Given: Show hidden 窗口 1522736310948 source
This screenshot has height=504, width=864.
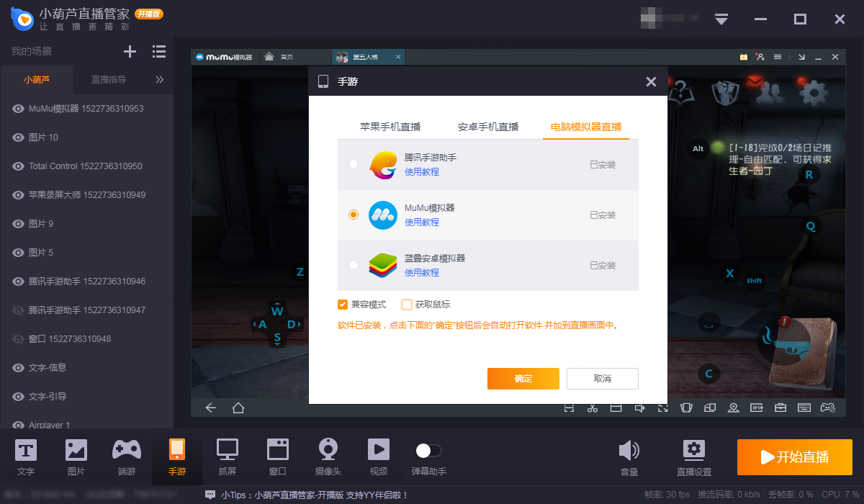Looking at the screenshot, I should pos(19,339).
